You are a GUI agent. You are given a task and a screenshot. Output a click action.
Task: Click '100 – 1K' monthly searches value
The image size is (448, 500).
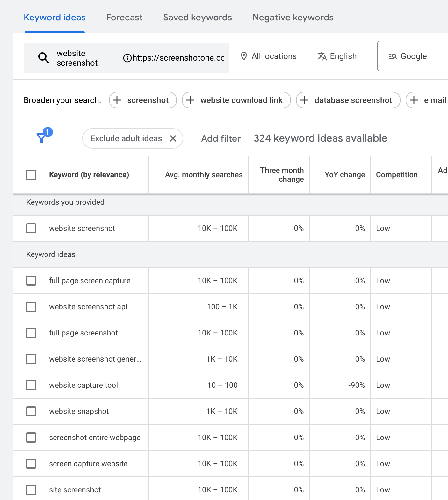click(x=222, y=307)
